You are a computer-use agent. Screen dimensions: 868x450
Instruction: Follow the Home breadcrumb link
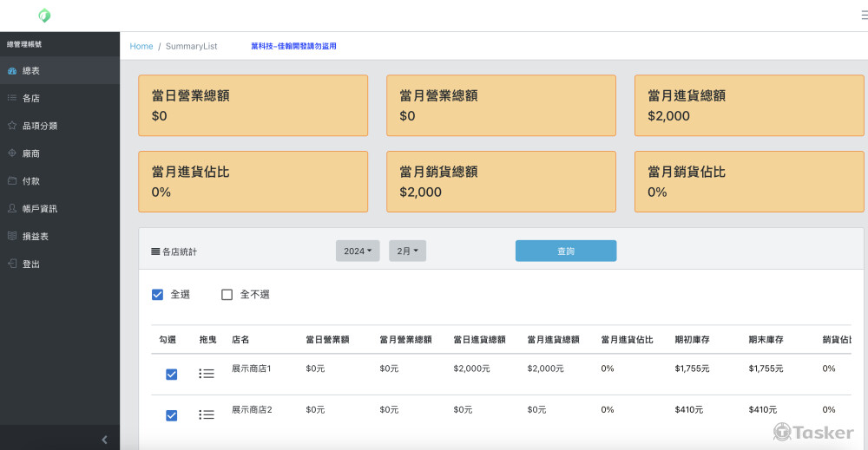141,46
